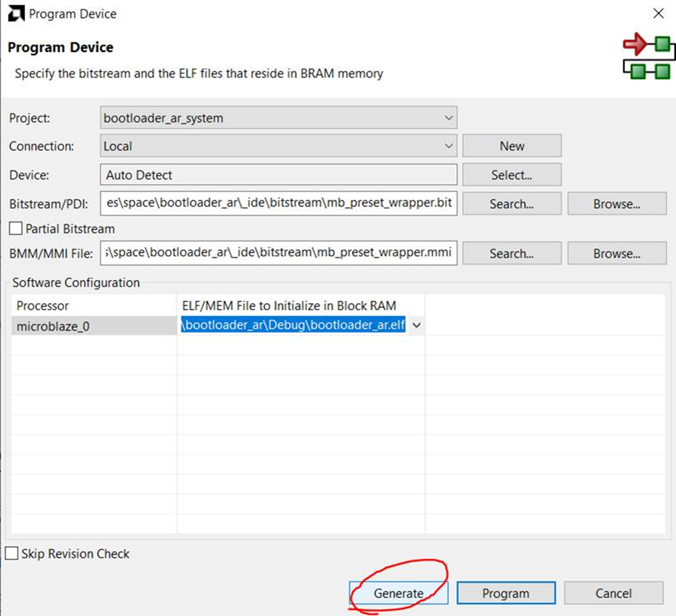The height and width of the screenshot is (616, 676).
Task: Toggle the Skip Revision Check checkbox
Action: (12, 554)
